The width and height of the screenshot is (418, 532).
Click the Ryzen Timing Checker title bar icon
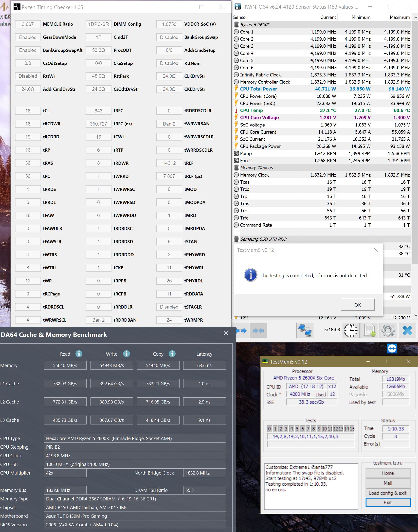point(17,7)
